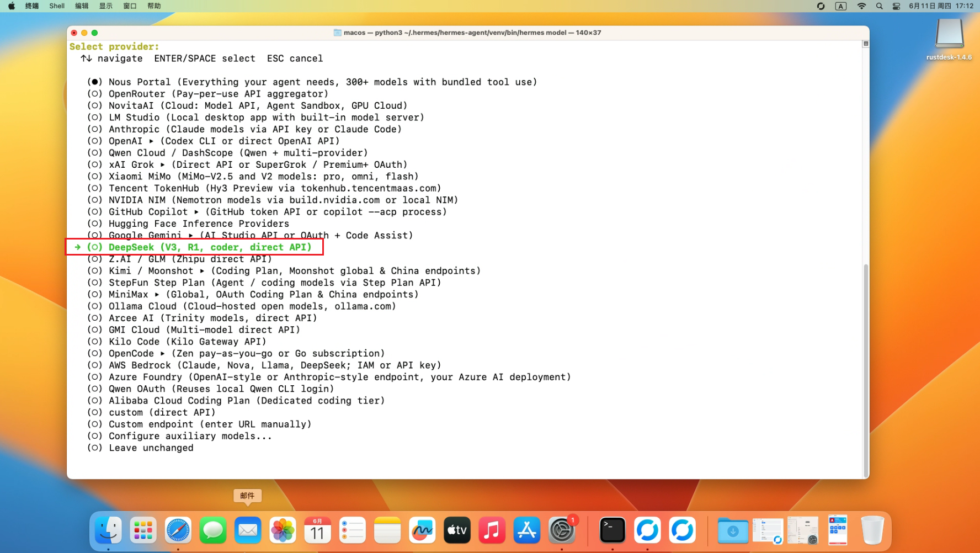Open the Notes app in Dock
Viewport: 980px width, 553px height.
pyautogui.click(x=387, y=530)
